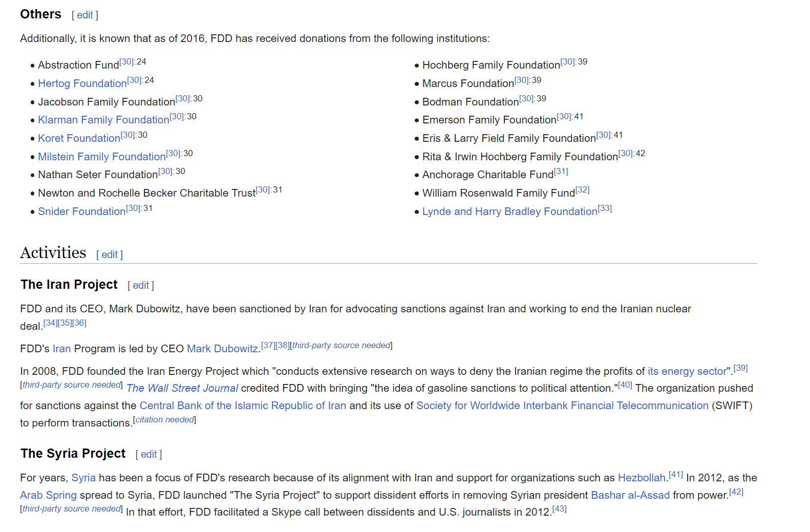
Task: Click the 'Hochberg Family Foundation' first entry text
Action: point(491,65)
